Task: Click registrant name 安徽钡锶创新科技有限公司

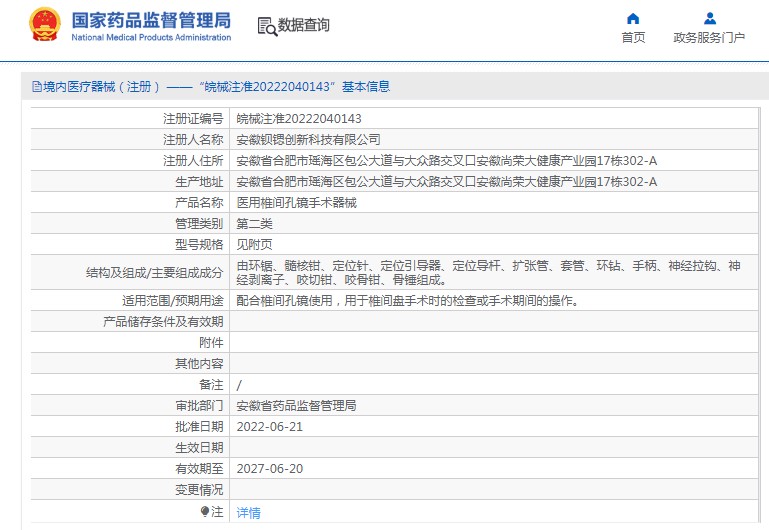Action: [x=308, y=139]
